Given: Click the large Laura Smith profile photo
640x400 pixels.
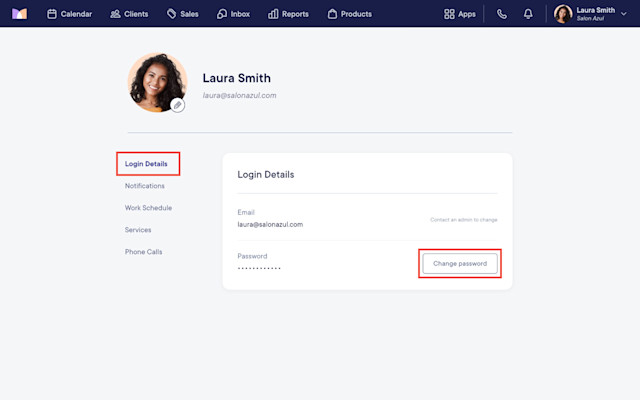Looking at the screenshot, I should 158,82.
